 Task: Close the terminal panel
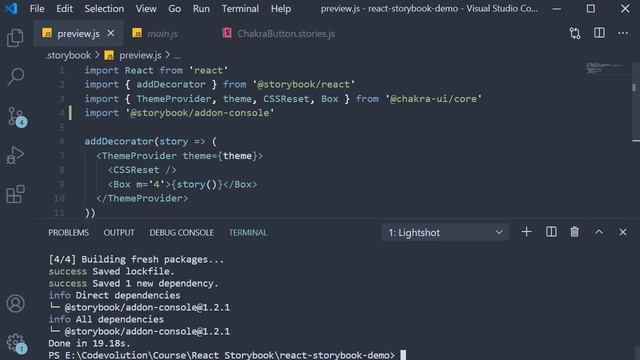pos(623,232)
